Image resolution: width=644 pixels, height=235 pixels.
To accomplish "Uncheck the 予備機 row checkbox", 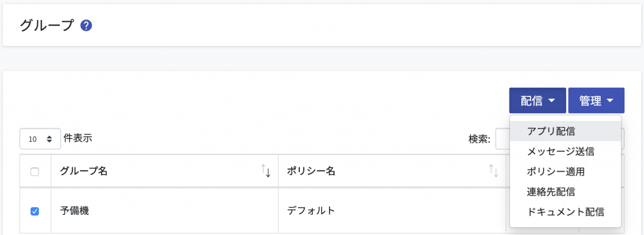I will click(35, 212).
